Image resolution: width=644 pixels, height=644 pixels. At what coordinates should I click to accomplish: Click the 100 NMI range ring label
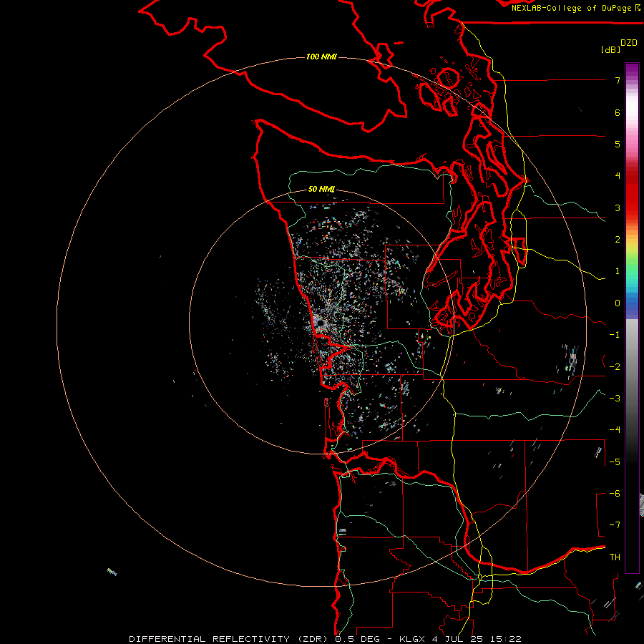pyautogui.click(x=321, y=57)
